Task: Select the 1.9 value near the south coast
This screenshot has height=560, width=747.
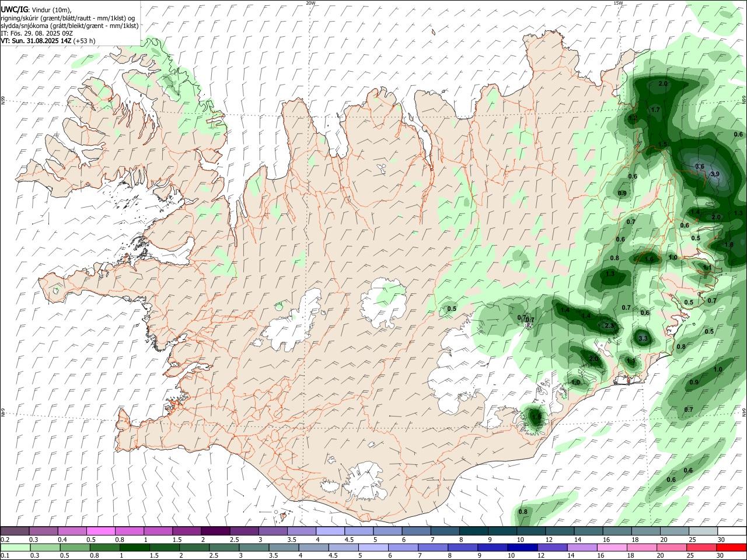Action: click(x=536, y=417)
